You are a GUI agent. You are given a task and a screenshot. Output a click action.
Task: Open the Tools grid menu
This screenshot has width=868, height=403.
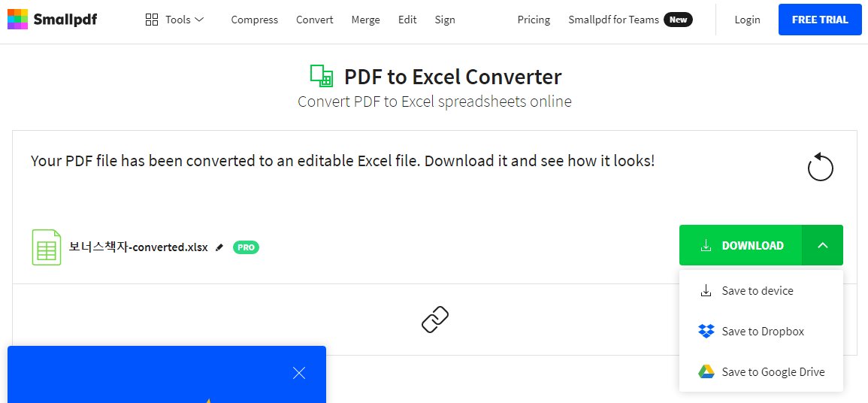point(174,20)
